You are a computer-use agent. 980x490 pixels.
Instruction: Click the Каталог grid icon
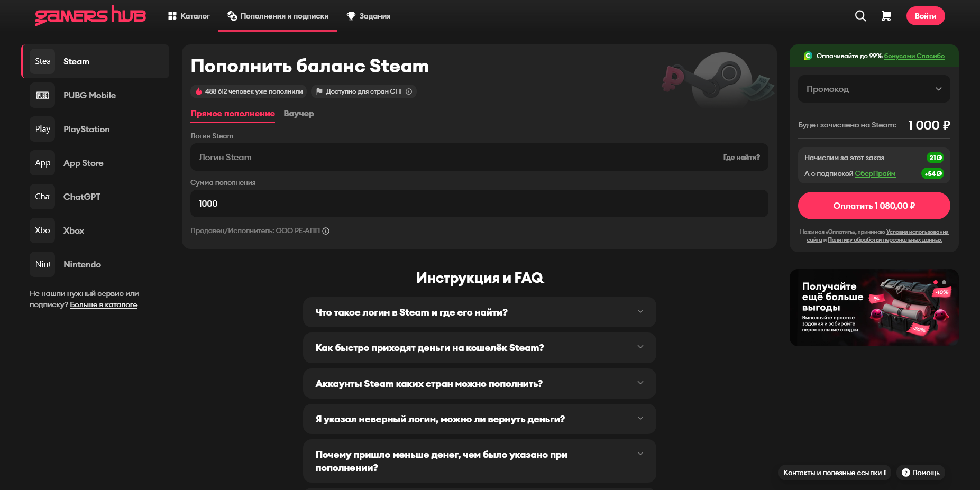coord(172,16)
